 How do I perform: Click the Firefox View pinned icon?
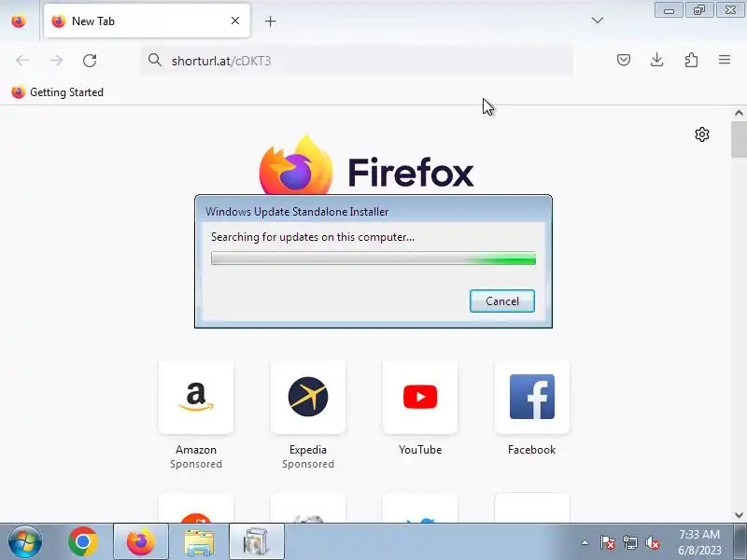[19, 21]
